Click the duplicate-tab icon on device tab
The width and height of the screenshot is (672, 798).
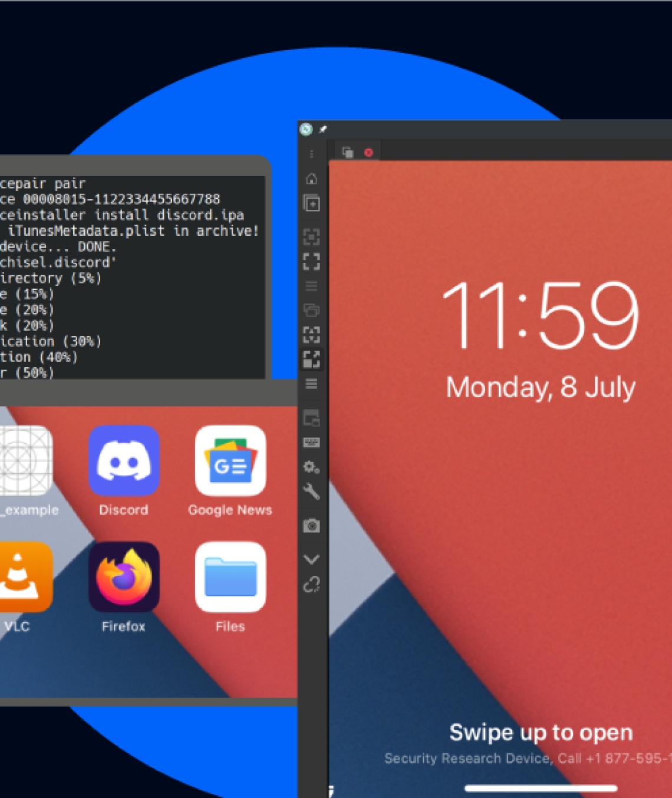click(348, 152)
